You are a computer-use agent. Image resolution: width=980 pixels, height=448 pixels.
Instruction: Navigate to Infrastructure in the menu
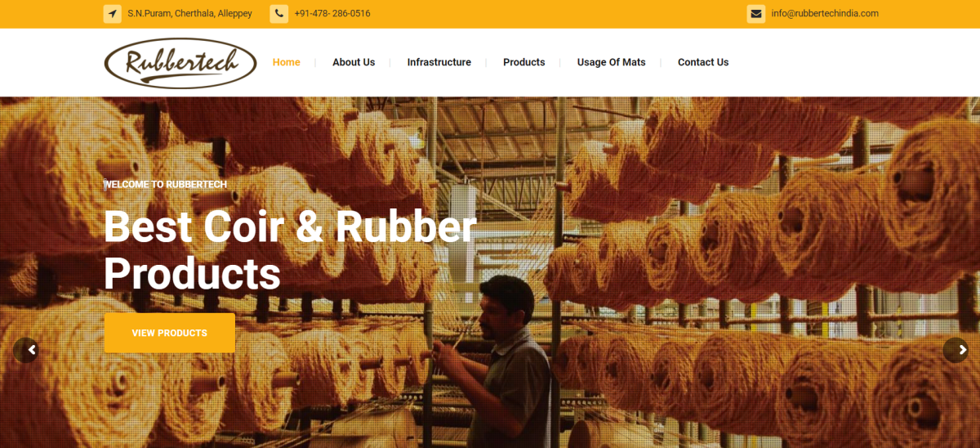point(439,62)
